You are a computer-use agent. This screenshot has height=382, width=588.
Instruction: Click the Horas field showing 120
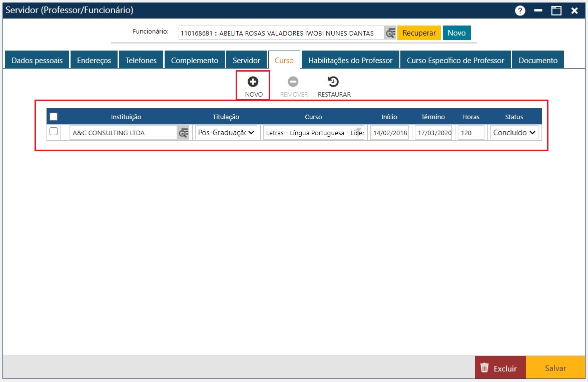[470, 133]
